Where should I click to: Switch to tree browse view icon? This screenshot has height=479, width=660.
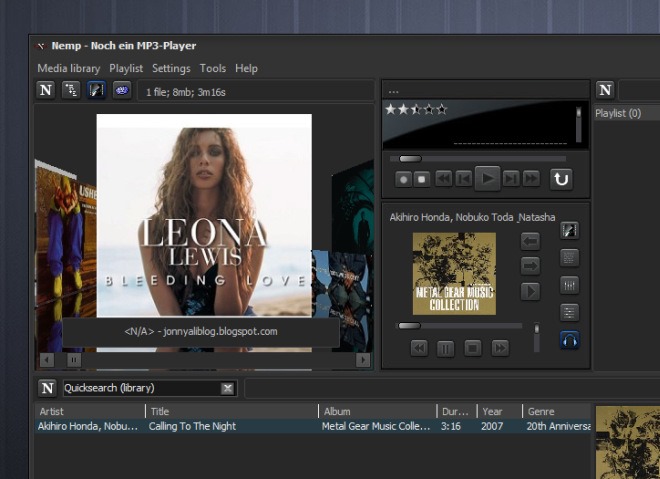coord(71,90)
